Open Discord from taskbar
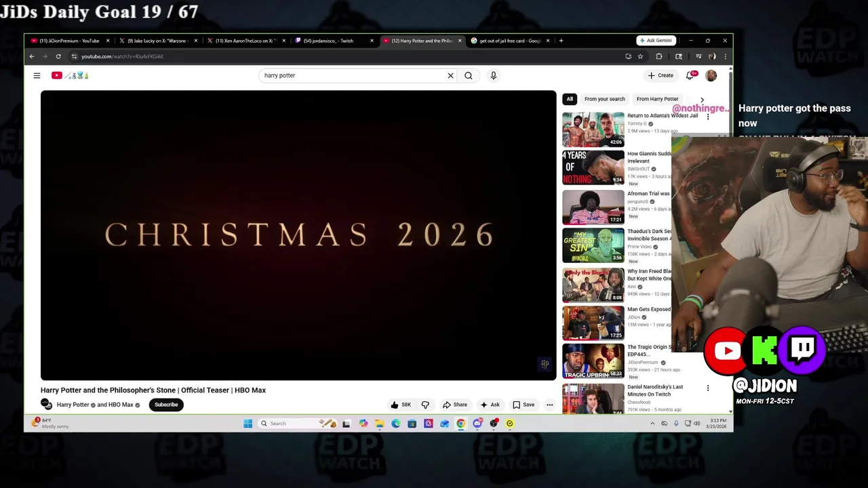The height and width of the screenshot is (488, 868). click(x=477, y=424)
